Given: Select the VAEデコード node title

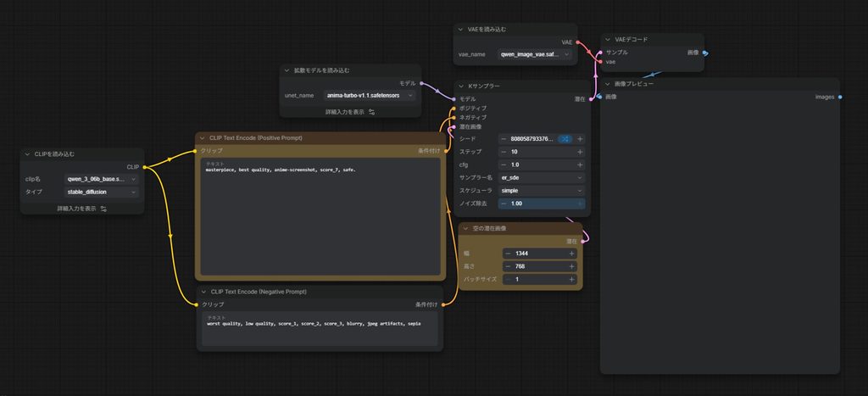Looking at the screenshot, I should click(x=631, y=39).
